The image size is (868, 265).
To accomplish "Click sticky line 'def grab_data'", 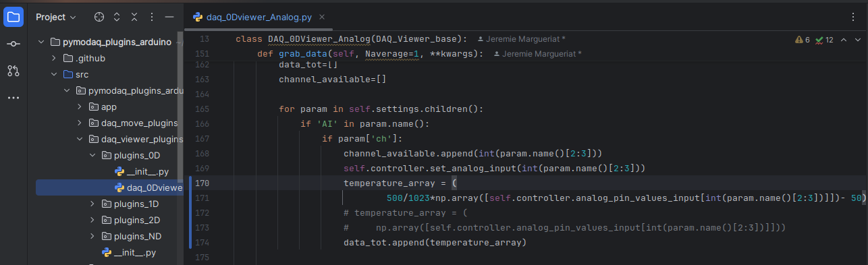I will coord(370,53).
